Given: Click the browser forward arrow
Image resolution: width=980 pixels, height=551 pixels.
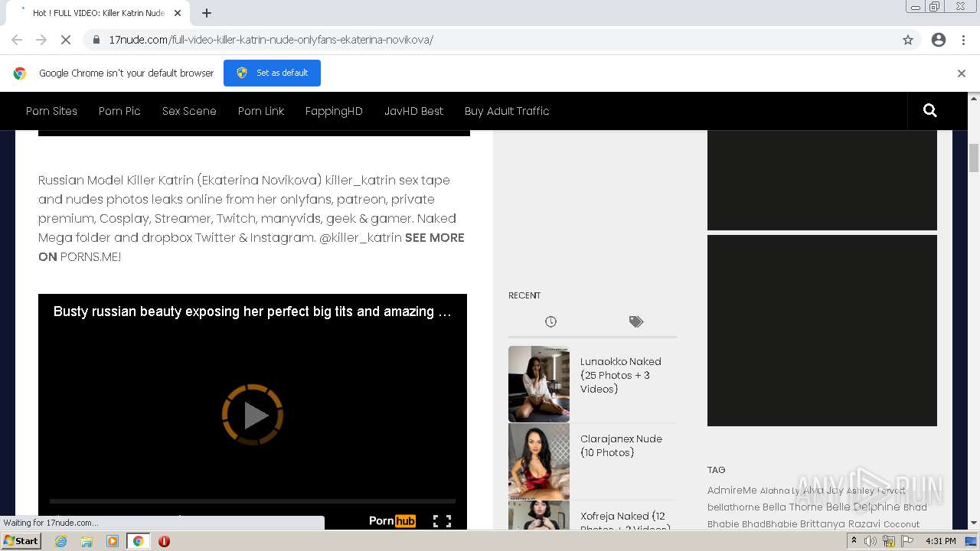Looking at the screenshot, I should (x=41, y=40).
